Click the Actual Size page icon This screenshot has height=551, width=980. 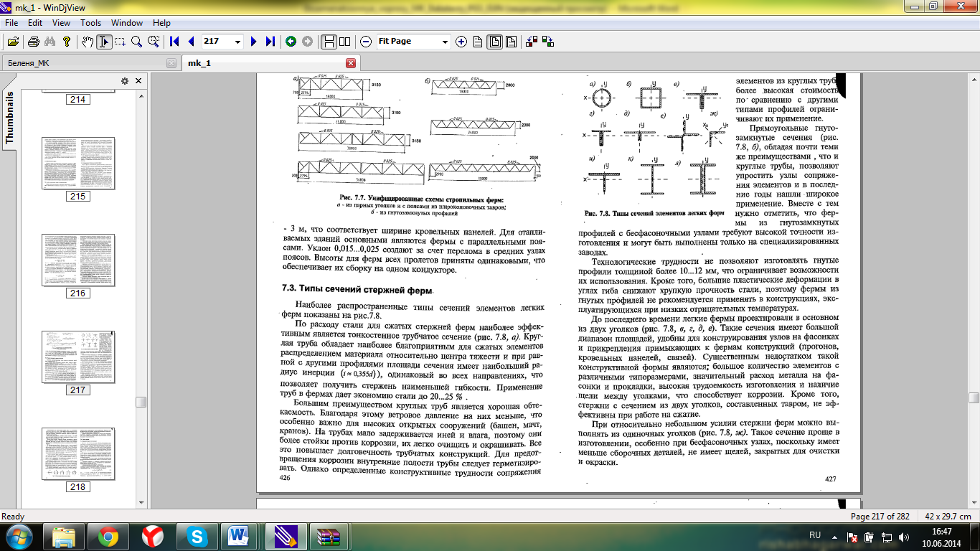point(478,42)
